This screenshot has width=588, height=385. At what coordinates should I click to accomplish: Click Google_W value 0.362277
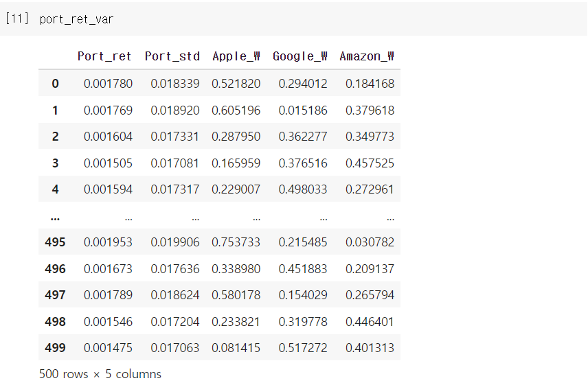tap(303, 137)
